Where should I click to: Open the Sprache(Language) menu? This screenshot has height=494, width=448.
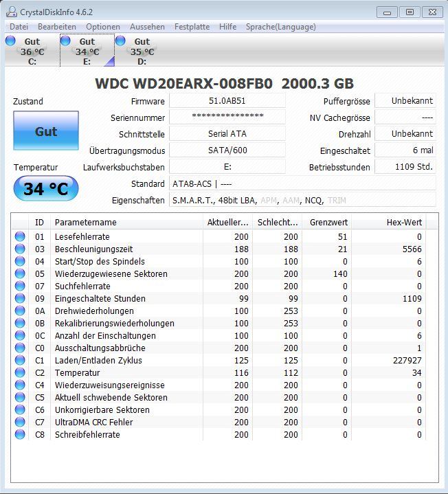281,27
